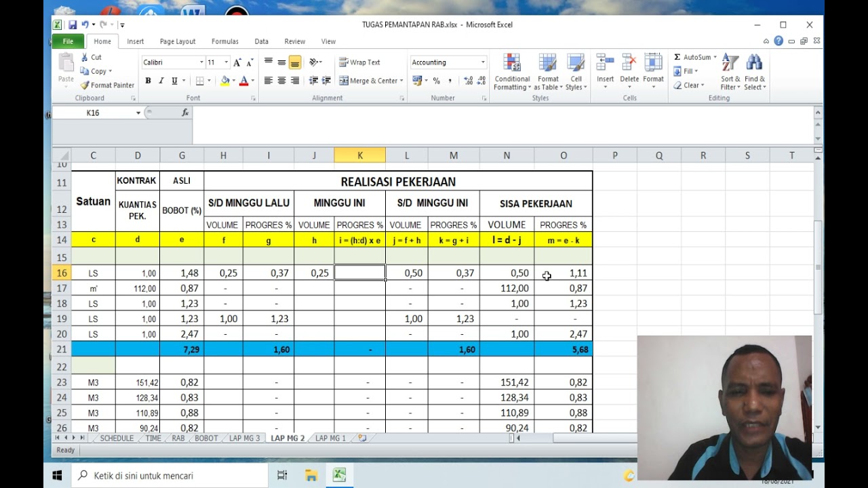Click the Save icon in Quick Access Toolbar

click(x=72, y=25)
